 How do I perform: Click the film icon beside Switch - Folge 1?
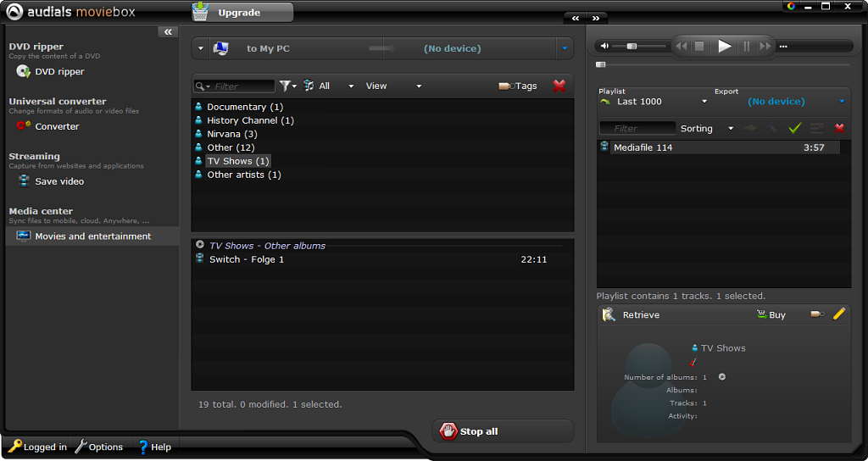click(x=200, y=258)
